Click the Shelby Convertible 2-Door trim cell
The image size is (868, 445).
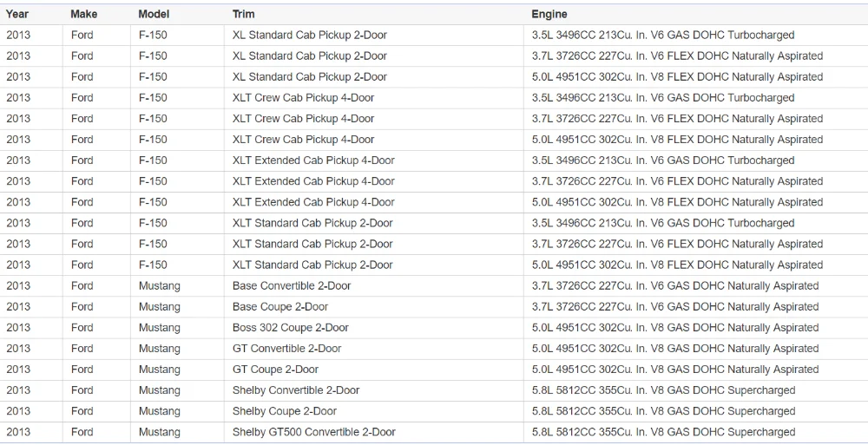pos(295,390)
